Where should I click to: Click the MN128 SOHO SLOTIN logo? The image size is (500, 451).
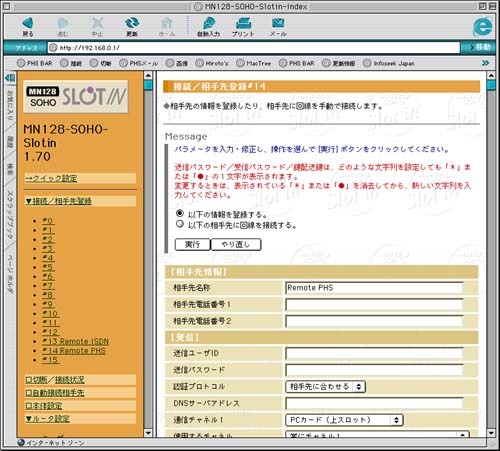click(76, 97)
